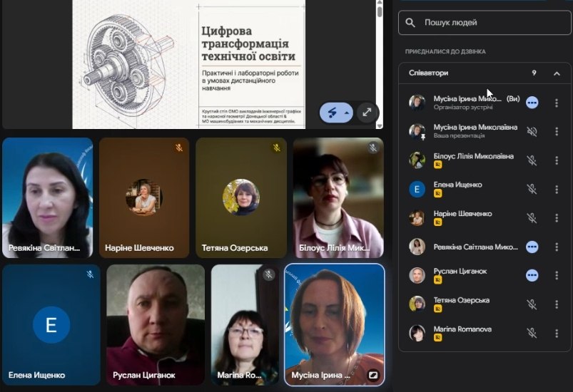Click the Елена Ищенко participant tile
Image resolution: width=573 pixels, height=392 pixels.
pyautogui.click(x=51, y=324)
